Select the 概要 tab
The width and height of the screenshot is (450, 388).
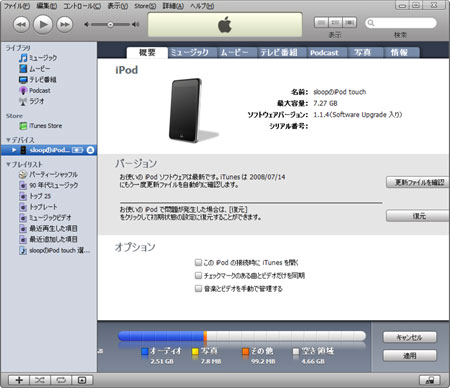tap(147, 53)
